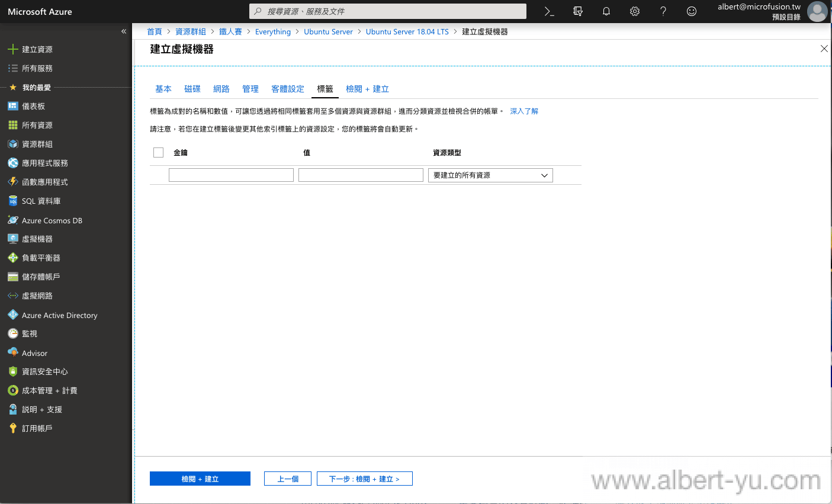
Task: Collapse the left sidebar with the double chevron
Action: [x=124, y=31]
